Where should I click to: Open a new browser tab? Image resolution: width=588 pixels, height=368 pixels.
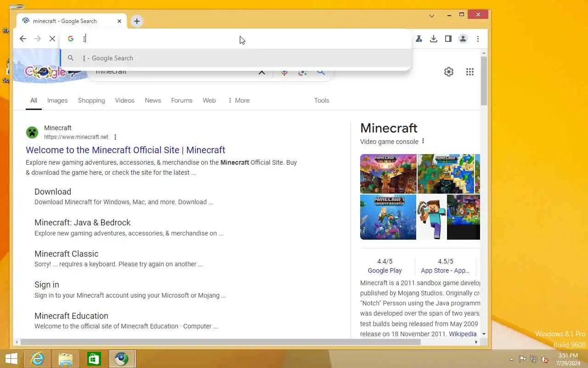pos(136,21)
